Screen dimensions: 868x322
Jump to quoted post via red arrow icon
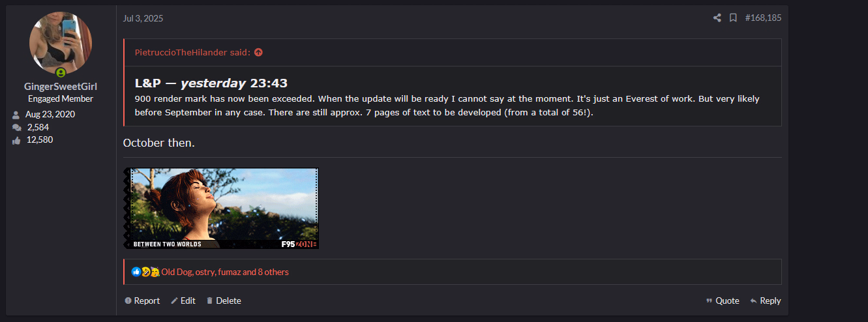click(258, 52)
